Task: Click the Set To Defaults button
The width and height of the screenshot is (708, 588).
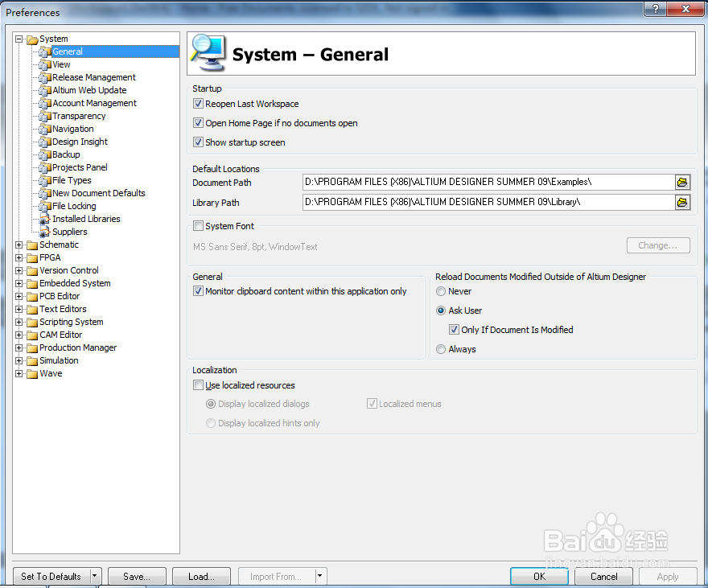Action: (51, 576)
